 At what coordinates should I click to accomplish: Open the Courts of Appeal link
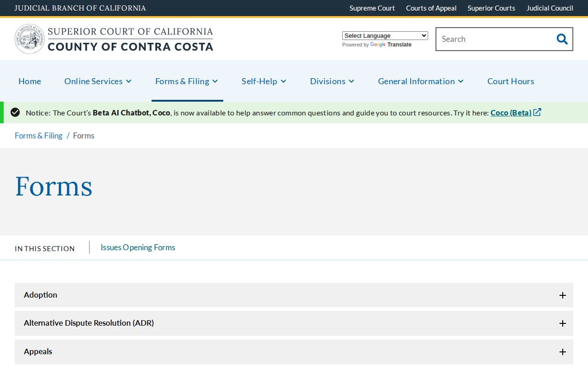coord(431,8)
